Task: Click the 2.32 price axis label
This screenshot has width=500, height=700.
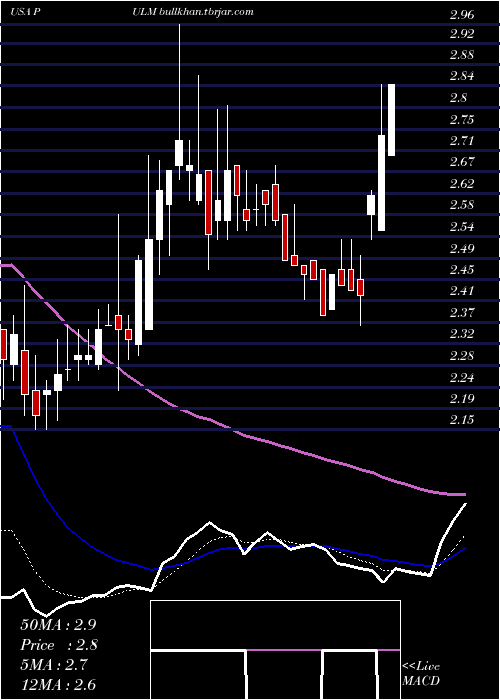Action: [462, 333]
